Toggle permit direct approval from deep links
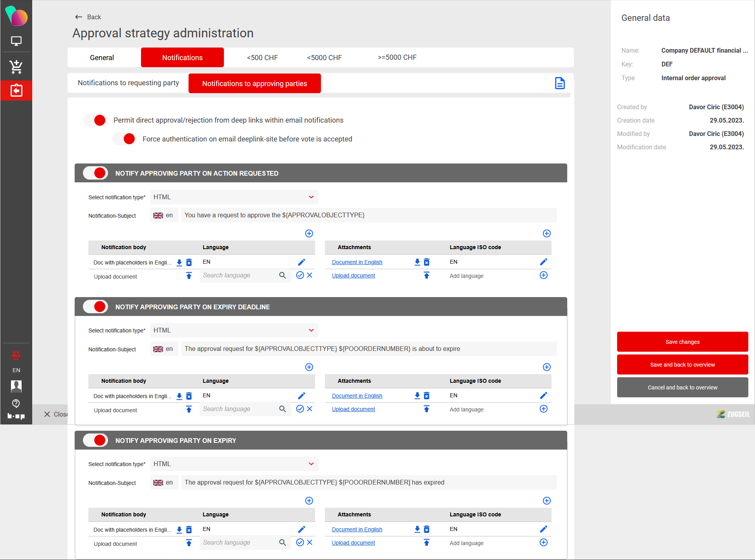Image resolution: width=755 pixels, height=560 pixels. 95,120
